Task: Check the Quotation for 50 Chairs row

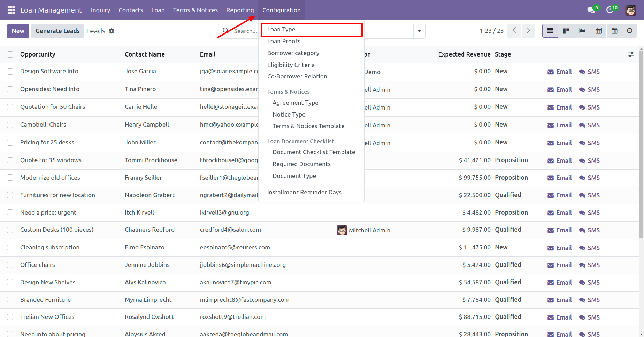Action: tap(10, 107)
